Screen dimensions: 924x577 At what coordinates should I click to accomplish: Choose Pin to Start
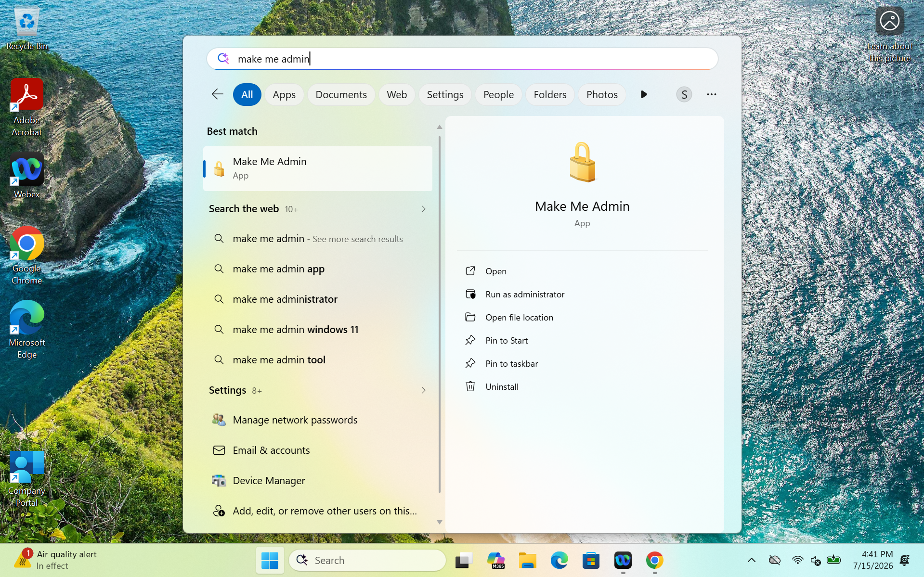pyautogui.click(x=583, y=341)
